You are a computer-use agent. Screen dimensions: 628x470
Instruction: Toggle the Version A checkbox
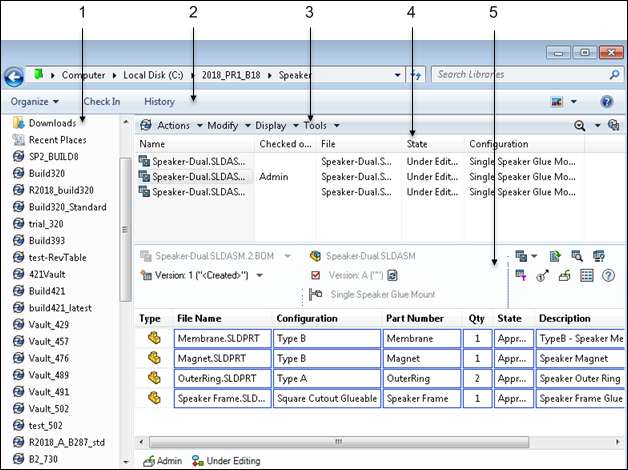point(316,275)
